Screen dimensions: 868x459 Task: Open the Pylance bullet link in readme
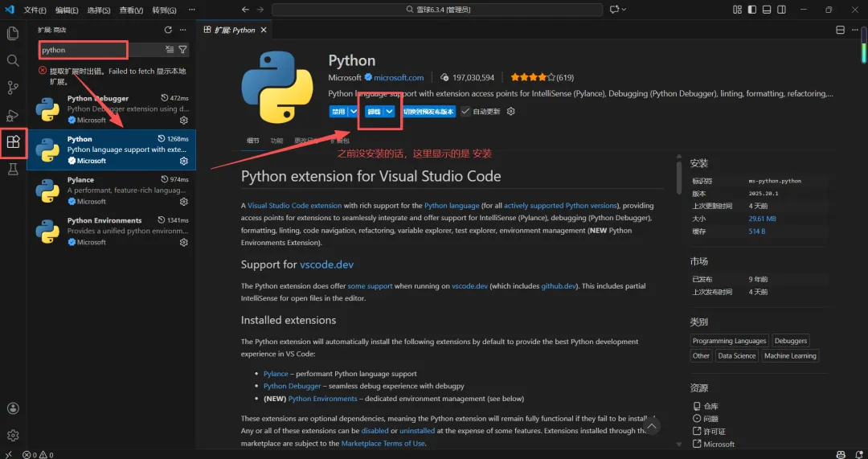(276, 374)
